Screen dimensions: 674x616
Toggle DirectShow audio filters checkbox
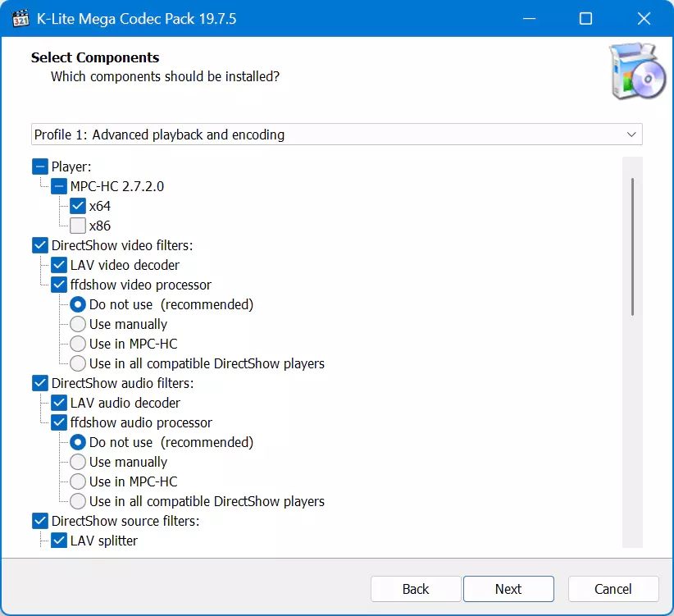(40, 383)
